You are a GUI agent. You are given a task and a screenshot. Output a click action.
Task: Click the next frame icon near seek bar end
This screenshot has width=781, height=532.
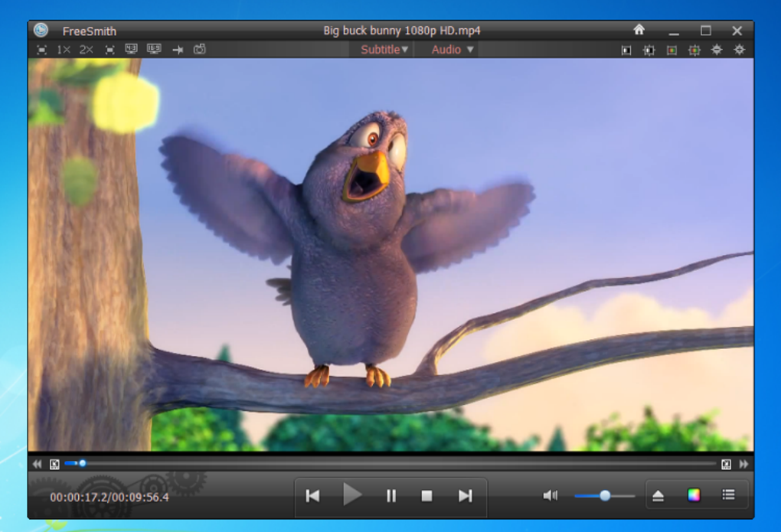pos(726,464)
